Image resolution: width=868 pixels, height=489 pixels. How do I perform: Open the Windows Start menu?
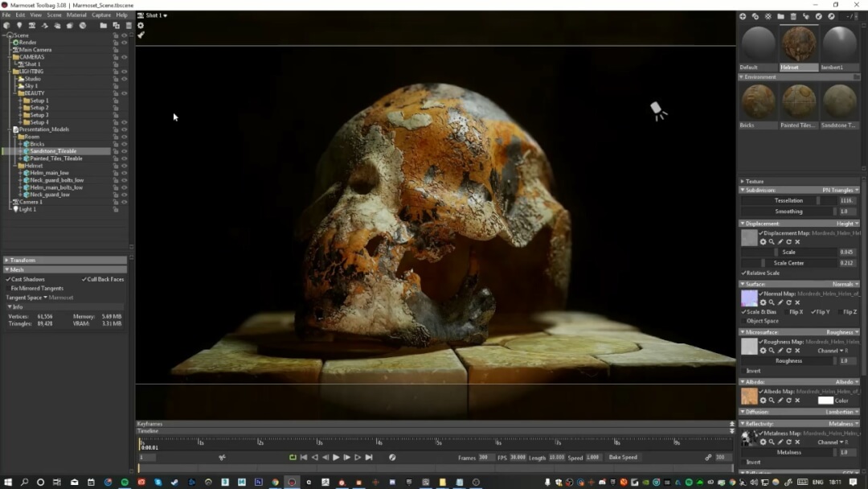click(8, 483)
